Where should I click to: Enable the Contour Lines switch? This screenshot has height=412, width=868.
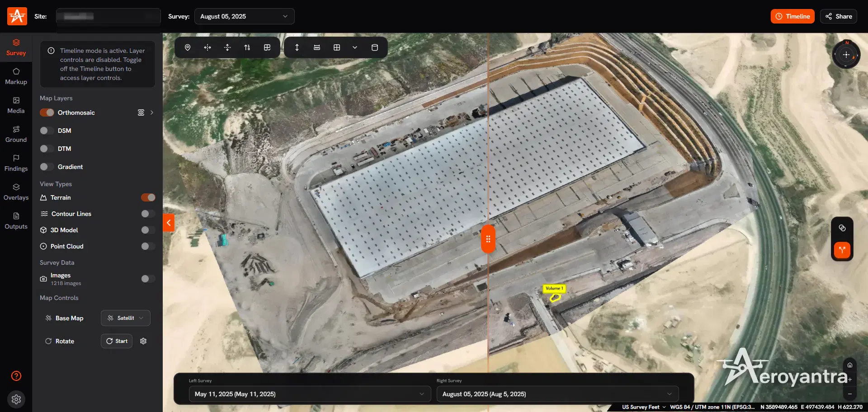[148, 214]
